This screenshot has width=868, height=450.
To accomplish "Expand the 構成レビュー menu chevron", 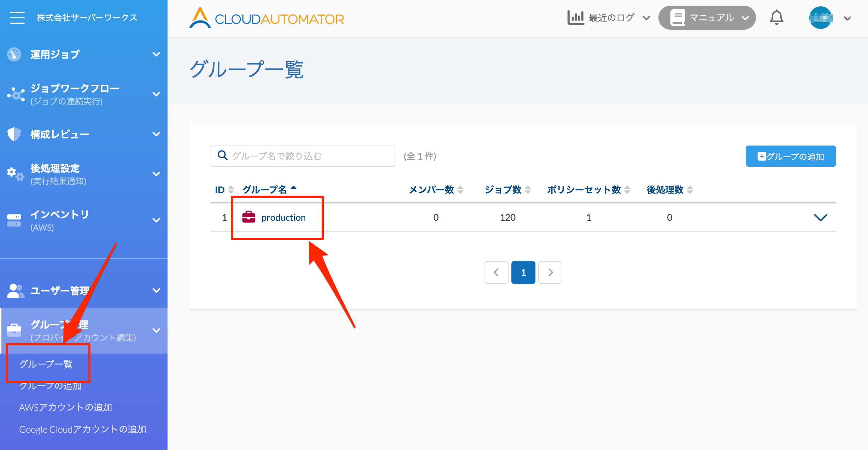I will [156, 134].
